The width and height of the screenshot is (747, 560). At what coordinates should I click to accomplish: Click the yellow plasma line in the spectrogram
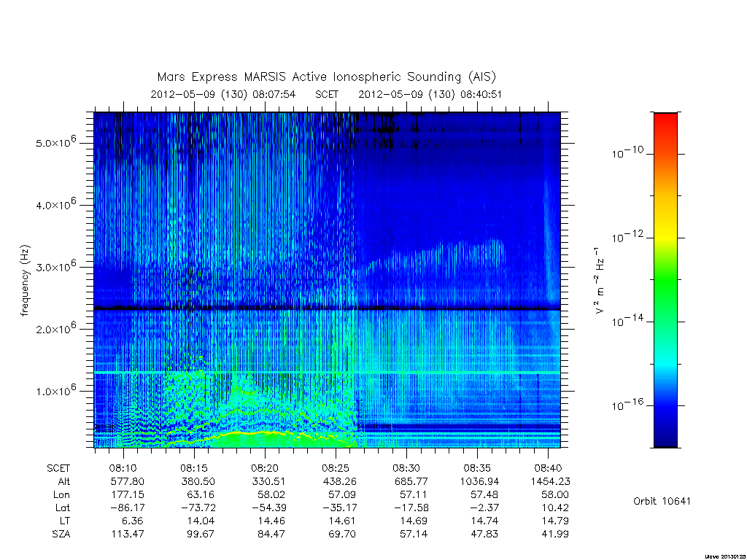tap(248, 433)
